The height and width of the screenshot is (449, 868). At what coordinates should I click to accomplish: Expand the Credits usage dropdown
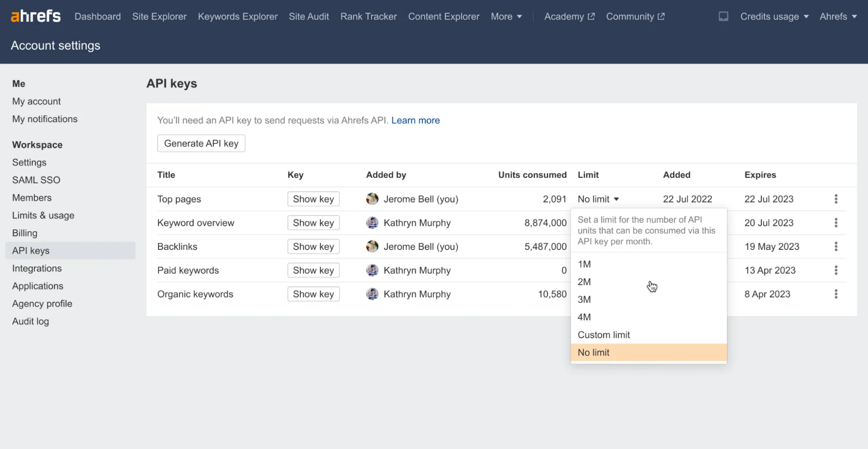(x=774, y=16)
